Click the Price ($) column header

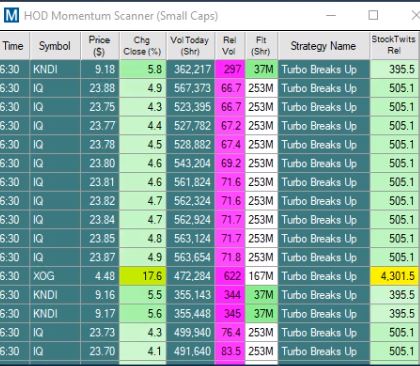(100, 46)
